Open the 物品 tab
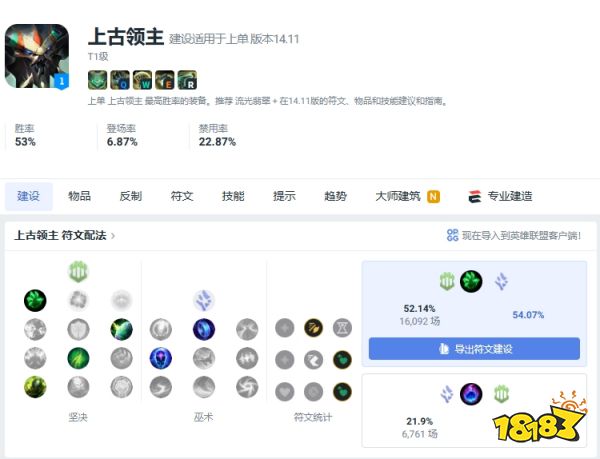Image resolution: width=600 pixels, height=459 pixels. click(x=79, y=196)
